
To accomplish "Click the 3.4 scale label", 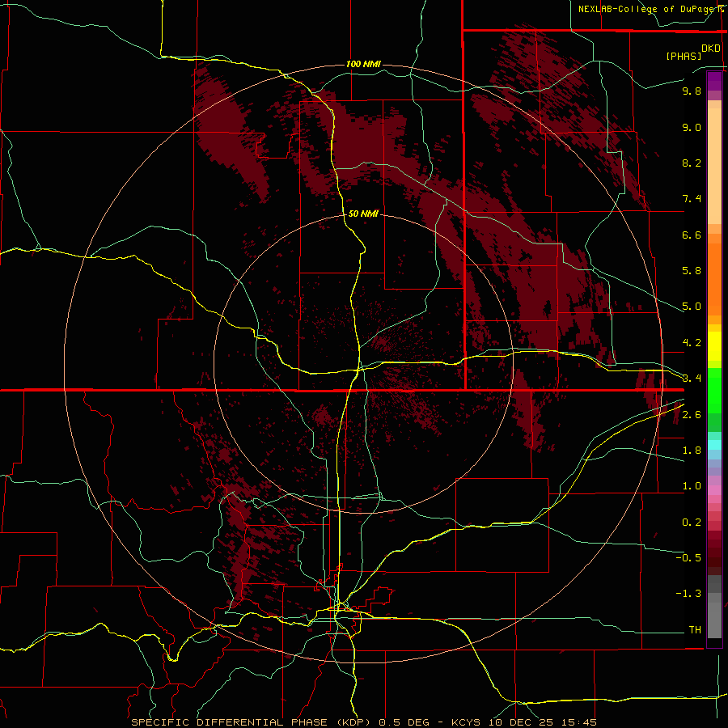I will [692, 379].
